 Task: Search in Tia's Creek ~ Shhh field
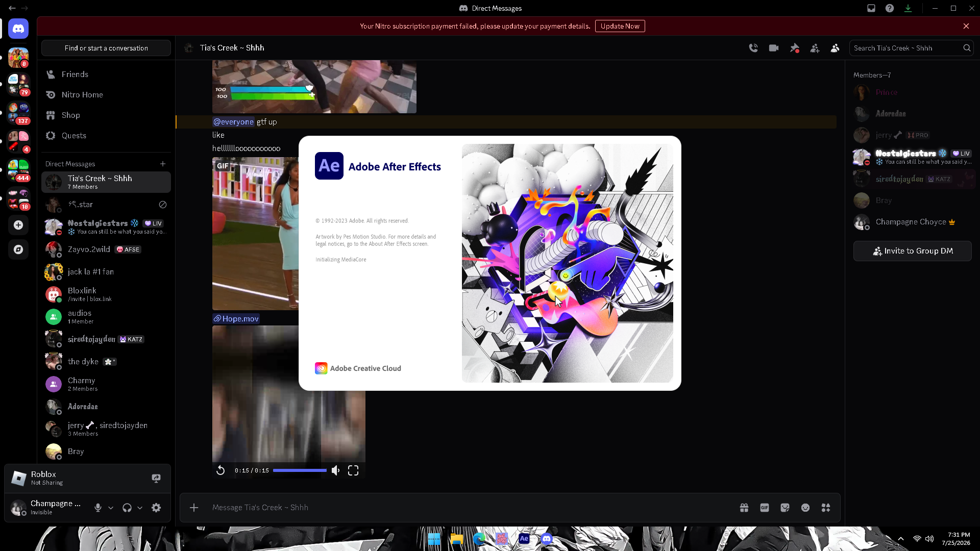tap(911, 48)
